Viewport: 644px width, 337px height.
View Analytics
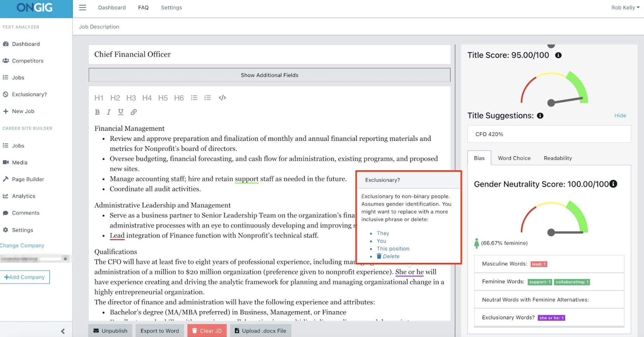[23, 196]
